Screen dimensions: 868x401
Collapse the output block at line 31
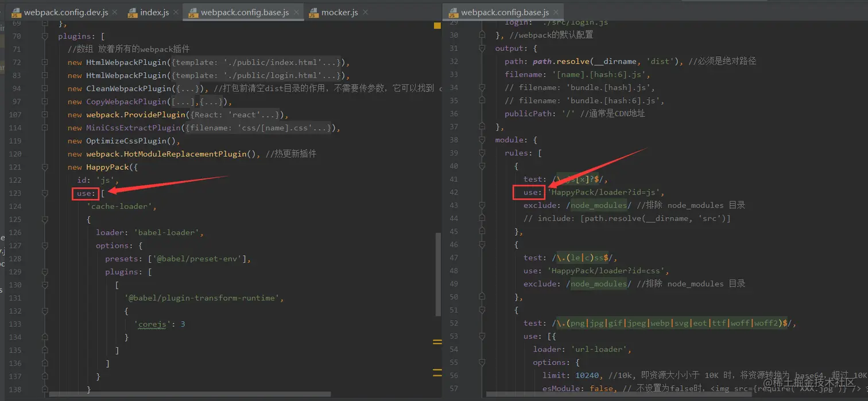click(482, 49)
